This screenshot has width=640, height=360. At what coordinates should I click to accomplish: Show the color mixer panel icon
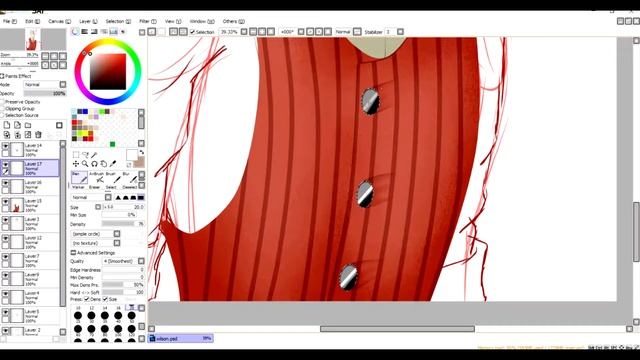(x=104, y=32)
